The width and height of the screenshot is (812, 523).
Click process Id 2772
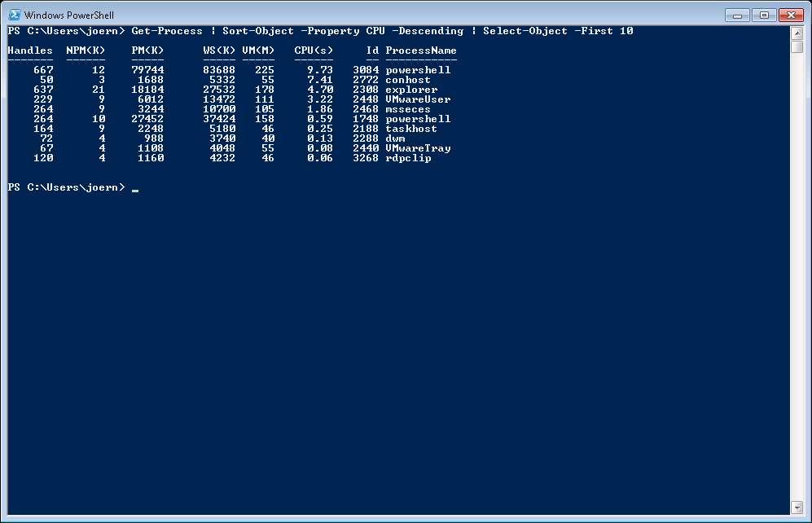pyautogui.click(x=366, y=80)
